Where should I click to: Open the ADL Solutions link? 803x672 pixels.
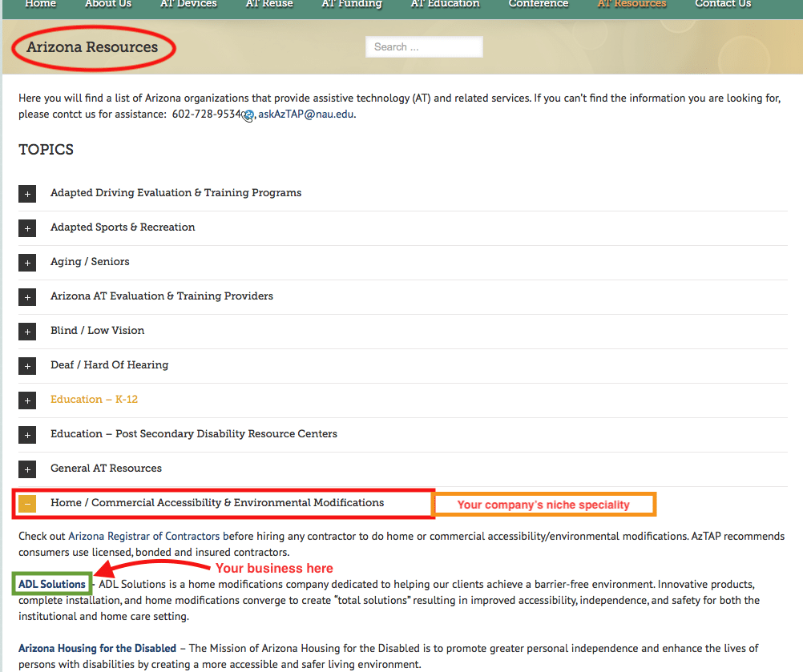pyautogui.click(x=52, y=584)
